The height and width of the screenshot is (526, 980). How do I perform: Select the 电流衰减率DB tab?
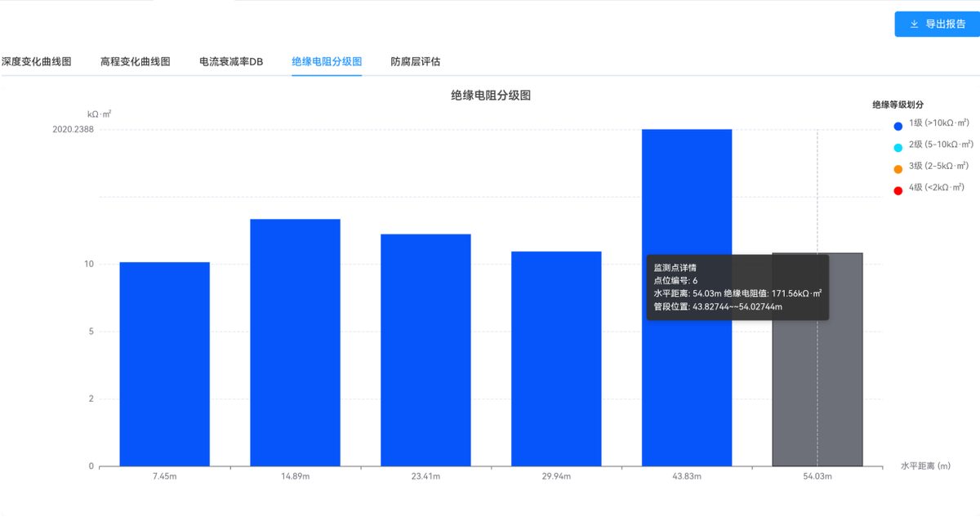(231, 61)
